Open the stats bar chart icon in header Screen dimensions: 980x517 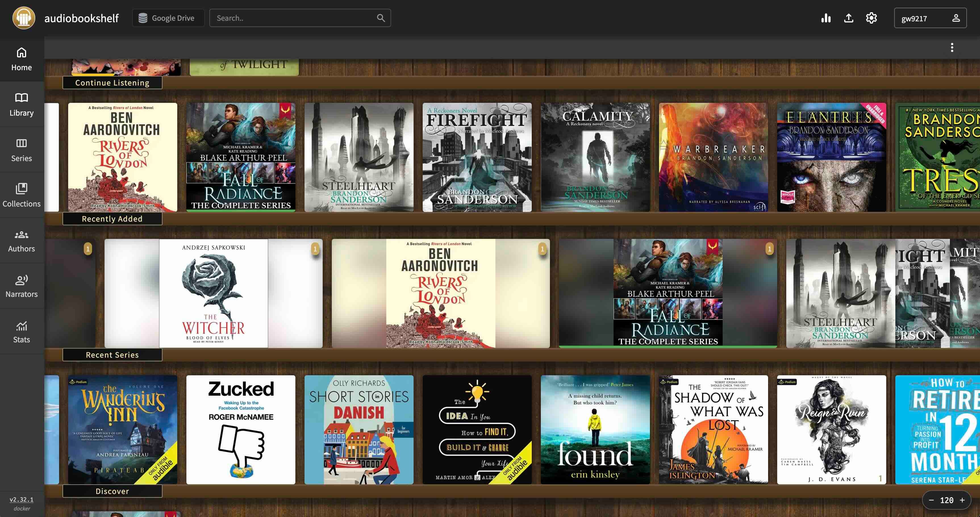826,18
